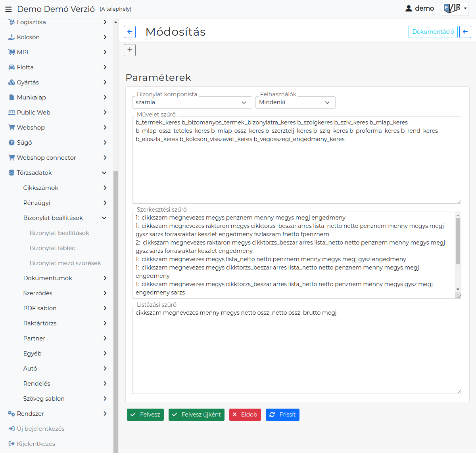Open Raktártörzs menu item

tap(40, 323)
